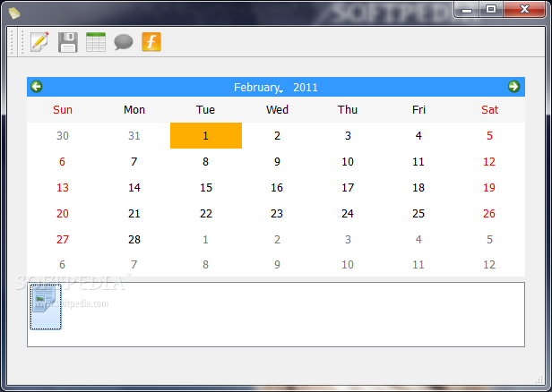Minimize the calendar window
The image size is (552, 392).
click(x=467, y=10)
